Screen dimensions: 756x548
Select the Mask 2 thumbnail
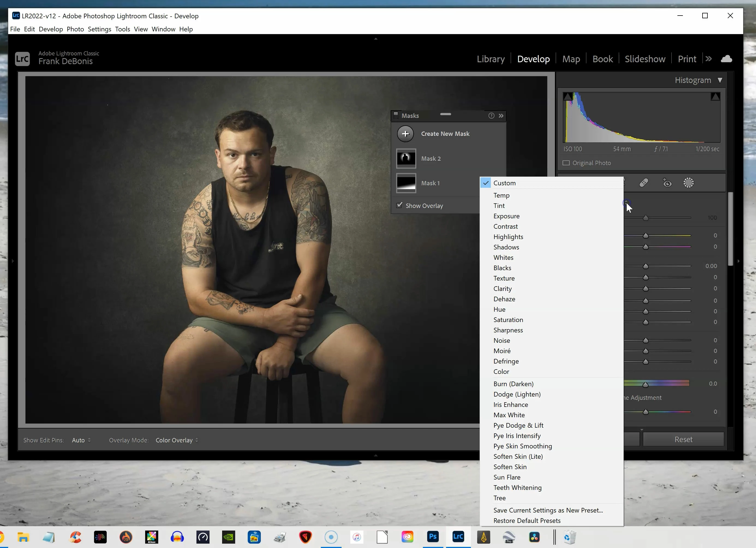click(406, 158)
